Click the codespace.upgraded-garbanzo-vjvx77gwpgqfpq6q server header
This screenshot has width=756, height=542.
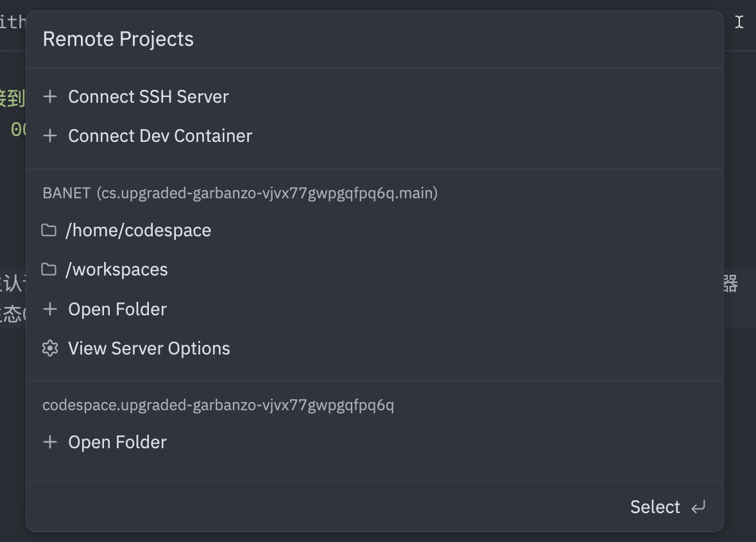click(218, 405)
